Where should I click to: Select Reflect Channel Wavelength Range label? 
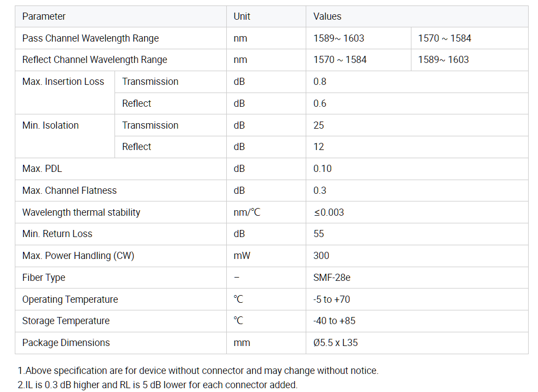point(94,60)
